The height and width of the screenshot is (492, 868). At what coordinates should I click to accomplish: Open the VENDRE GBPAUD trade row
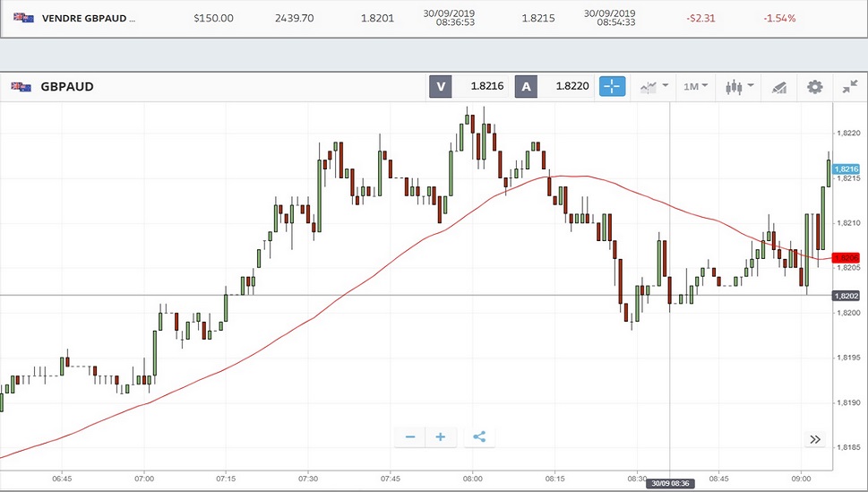tap(434, 18)
